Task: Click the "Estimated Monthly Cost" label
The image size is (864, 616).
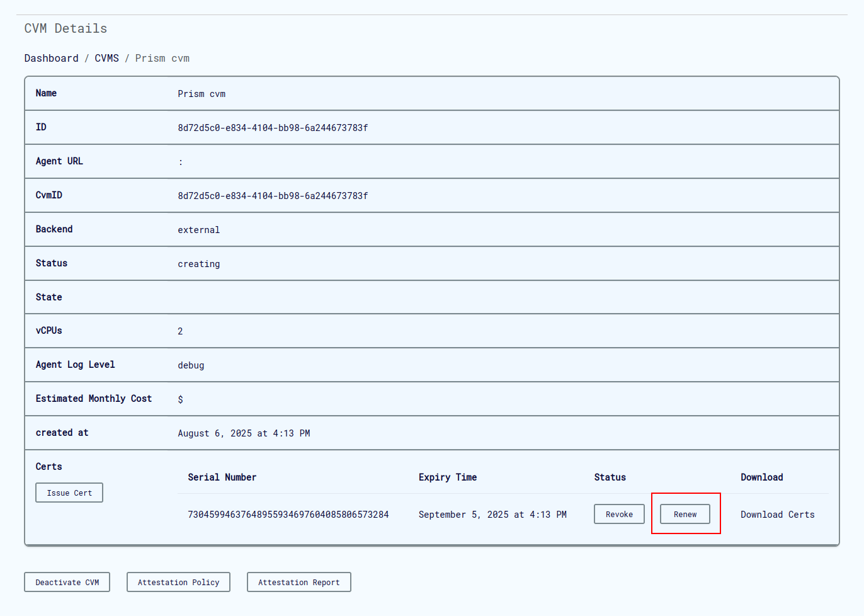Action: [x=94, y=399]
